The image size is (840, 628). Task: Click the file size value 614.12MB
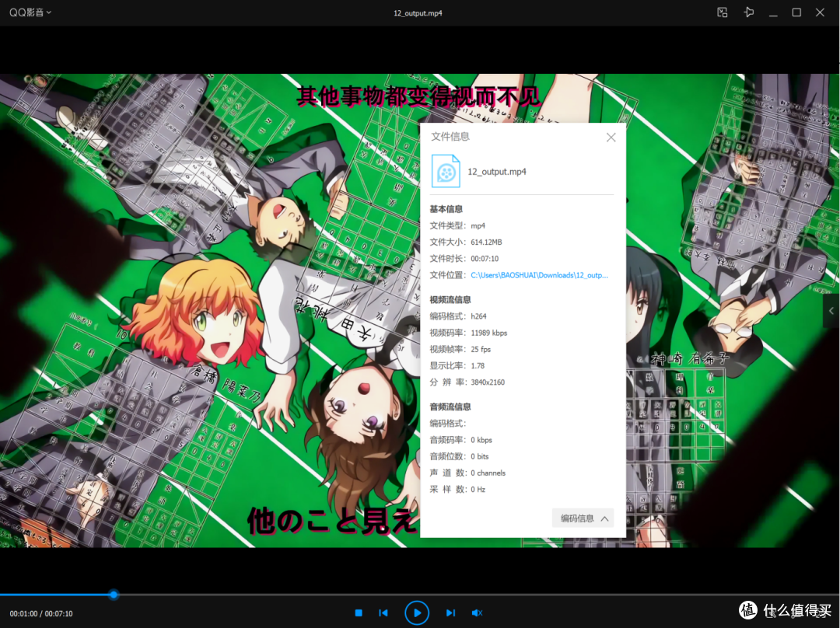pyautogui.click(x=486, y=242)
